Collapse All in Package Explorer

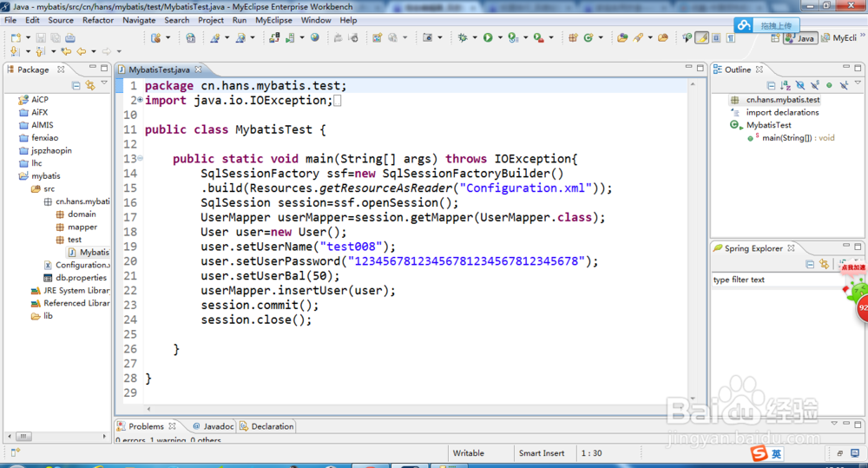coord(76,85)
